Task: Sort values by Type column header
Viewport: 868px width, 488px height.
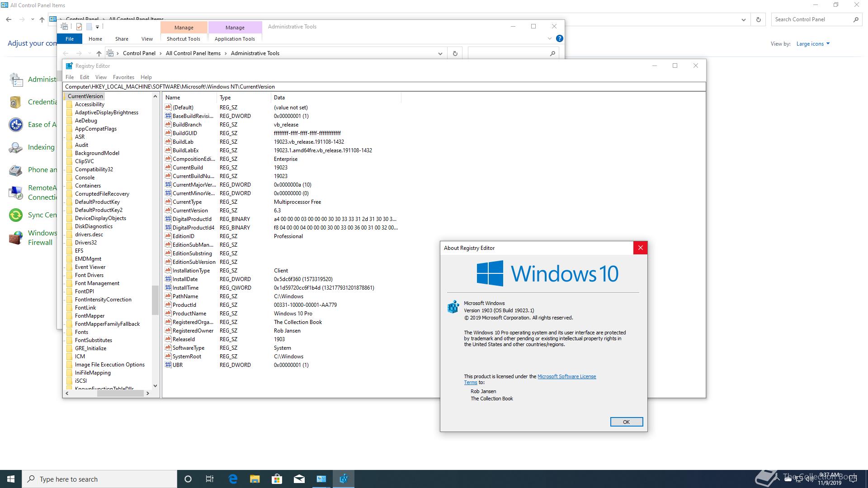Action: tap(244, 98)
